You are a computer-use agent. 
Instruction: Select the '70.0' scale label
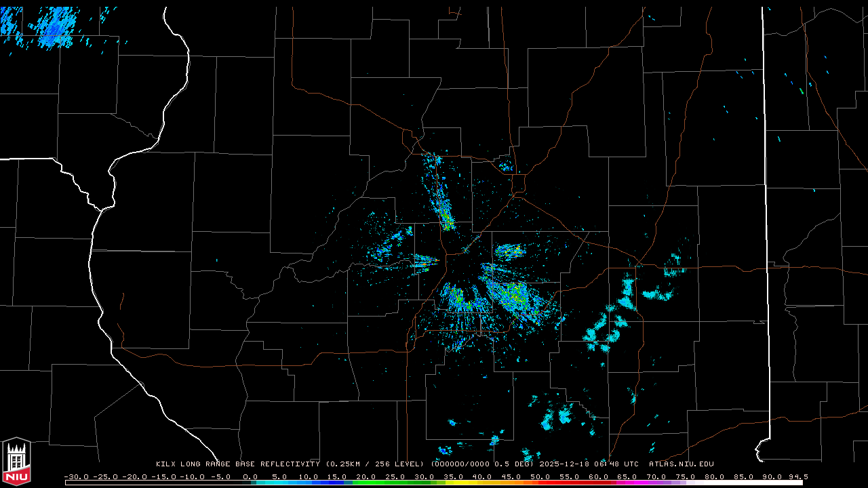point(656,476)
